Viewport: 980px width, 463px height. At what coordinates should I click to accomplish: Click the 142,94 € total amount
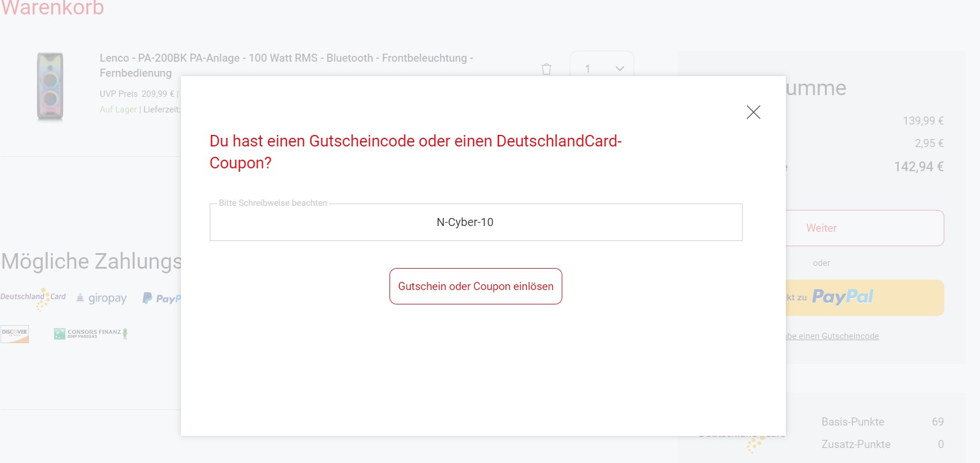click(x=918, y=167)
